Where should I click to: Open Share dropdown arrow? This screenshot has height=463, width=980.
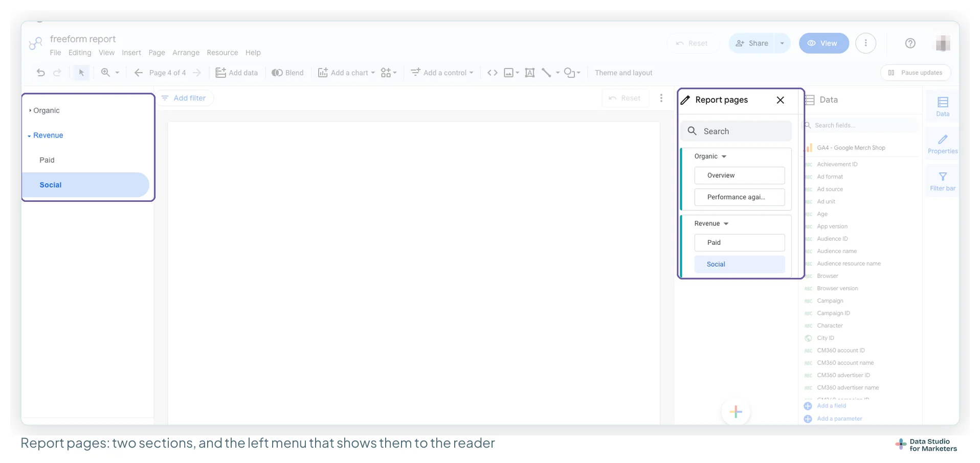(x=782, y=43)
